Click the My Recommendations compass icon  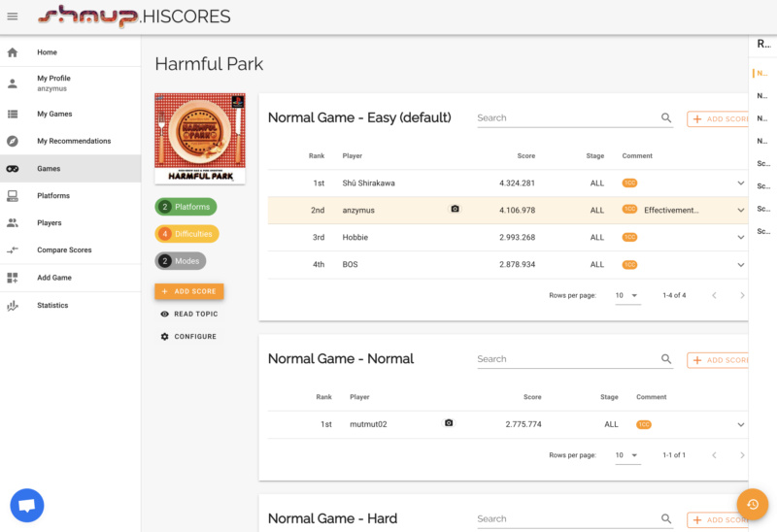click(x=13, y=141)
